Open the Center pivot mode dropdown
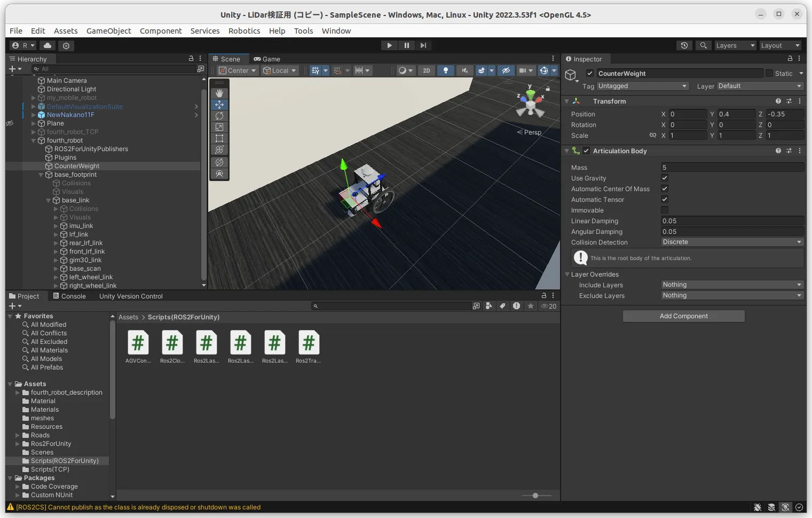This screenshot has height=518, width=812. click(238, 70)
